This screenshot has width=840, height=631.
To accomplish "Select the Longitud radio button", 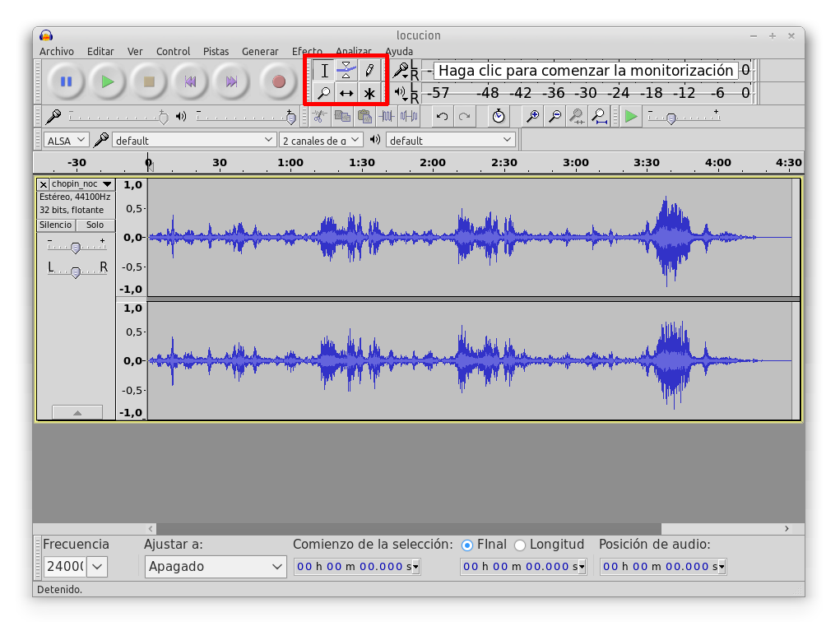I will pyautogui.click(x=520, y=545).
